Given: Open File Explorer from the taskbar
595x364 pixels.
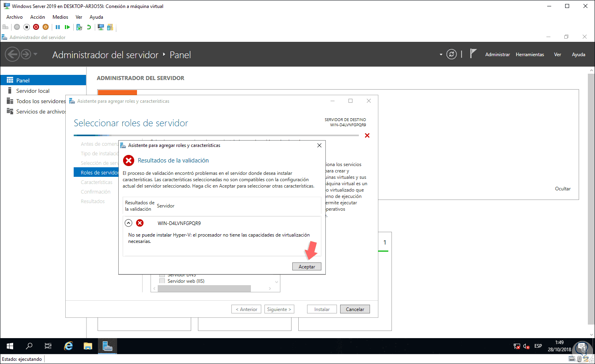Looking at the screenshot, I should 88,346.
